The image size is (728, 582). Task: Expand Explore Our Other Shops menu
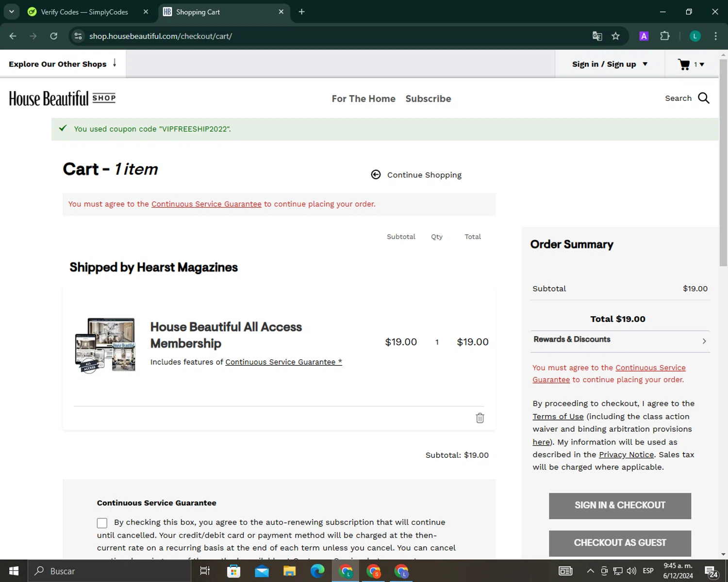coord(63,64)
